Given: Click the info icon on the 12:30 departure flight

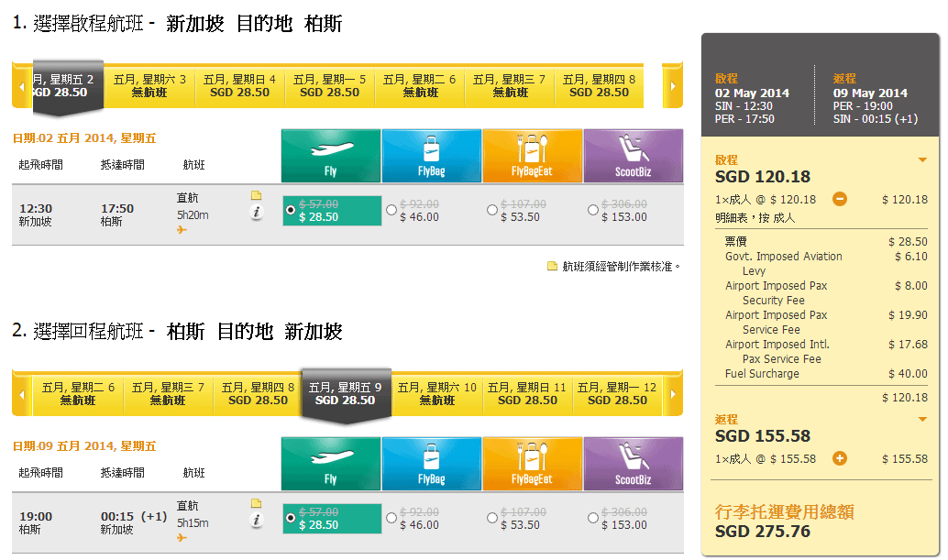Looking at the screenshot, I should point(257,213).
